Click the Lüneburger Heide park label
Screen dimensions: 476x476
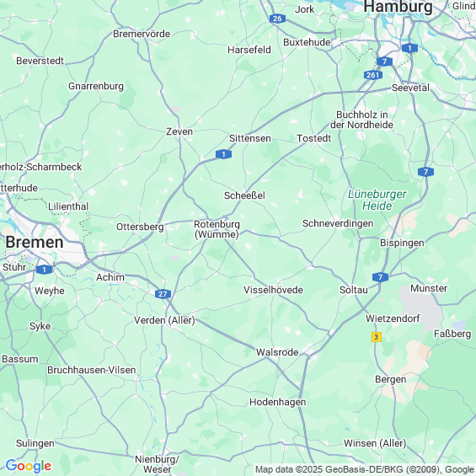coord(377,200)
